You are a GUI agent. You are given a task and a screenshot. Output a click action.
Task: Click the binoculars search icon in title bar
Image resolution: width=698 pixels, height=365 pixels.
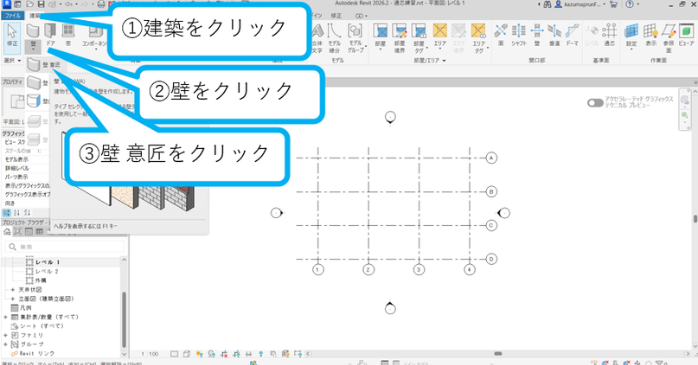click(547, 4)
